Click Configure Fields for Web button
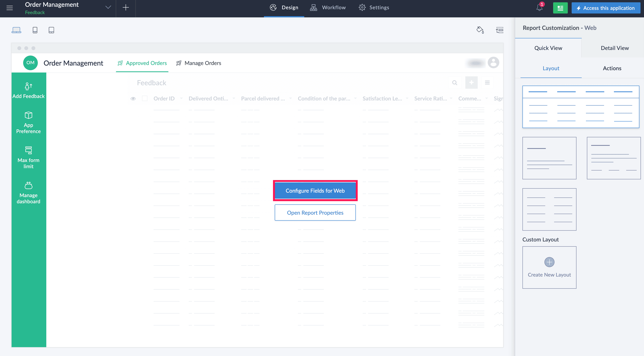The height and width of the screenshot is (356, 644). 315,191
